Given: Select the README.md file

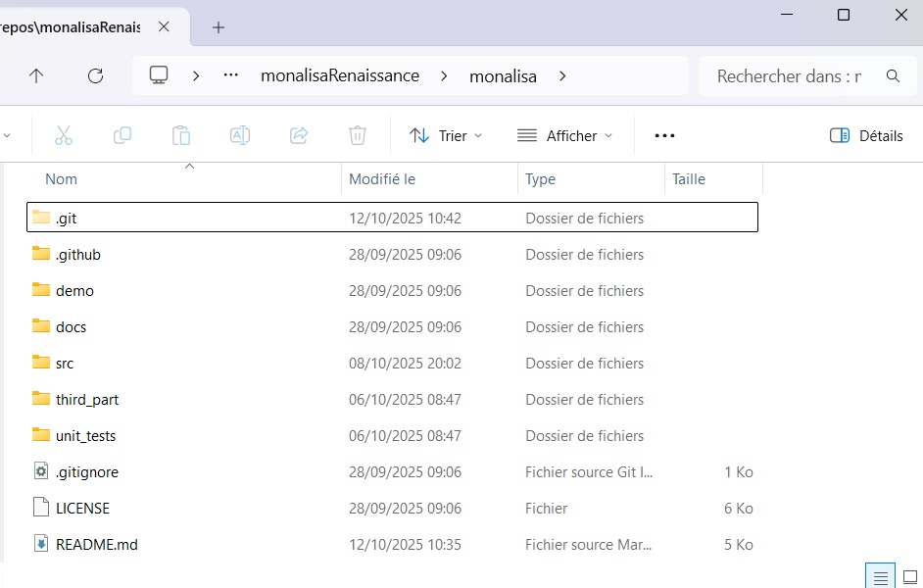Looking at the screenshot, I should [96, 544].
